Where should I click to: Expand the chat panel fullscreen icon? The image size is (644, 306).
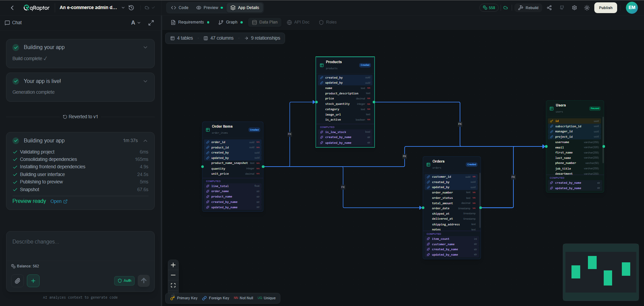click(x=151, y=23)
